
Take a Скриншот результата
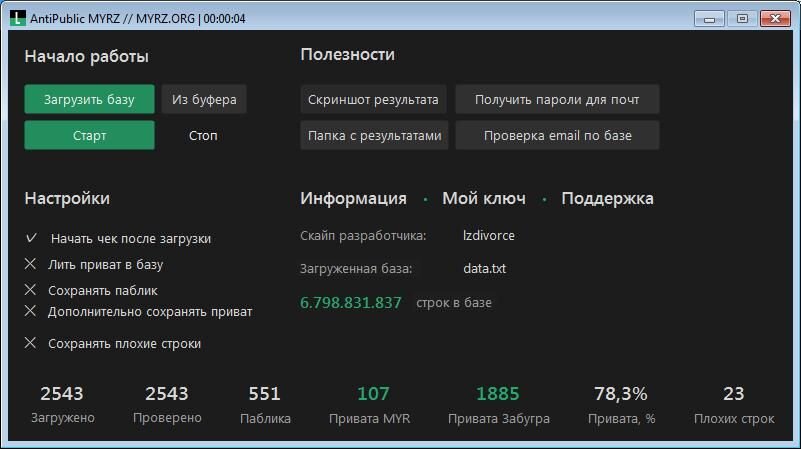[x=373, y=99]
